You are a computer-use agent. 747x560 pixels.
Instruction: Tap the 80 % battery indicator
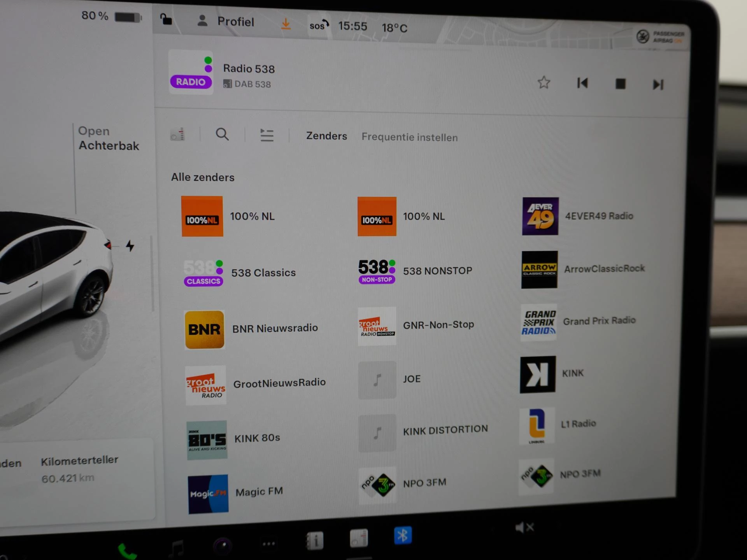112,17
